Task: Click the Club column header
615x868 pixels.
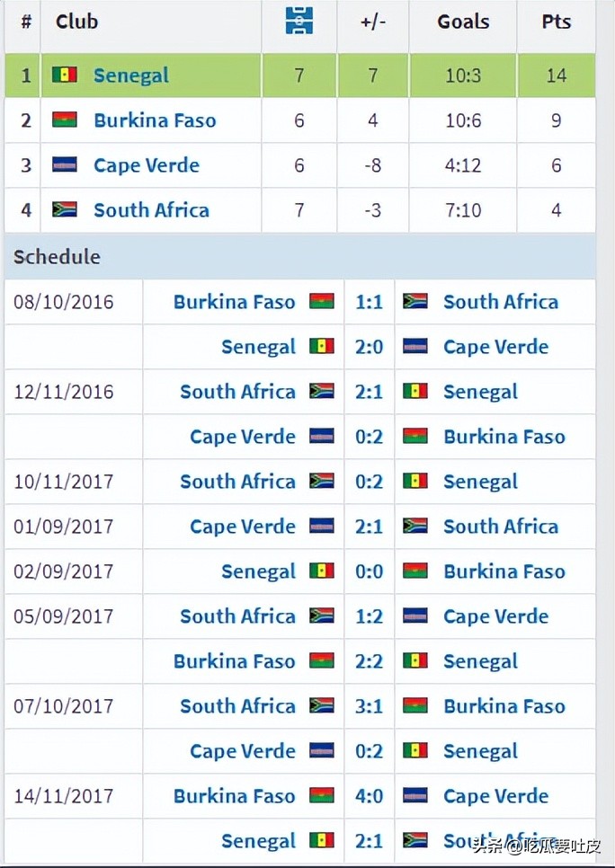Action: click(76, 22)
